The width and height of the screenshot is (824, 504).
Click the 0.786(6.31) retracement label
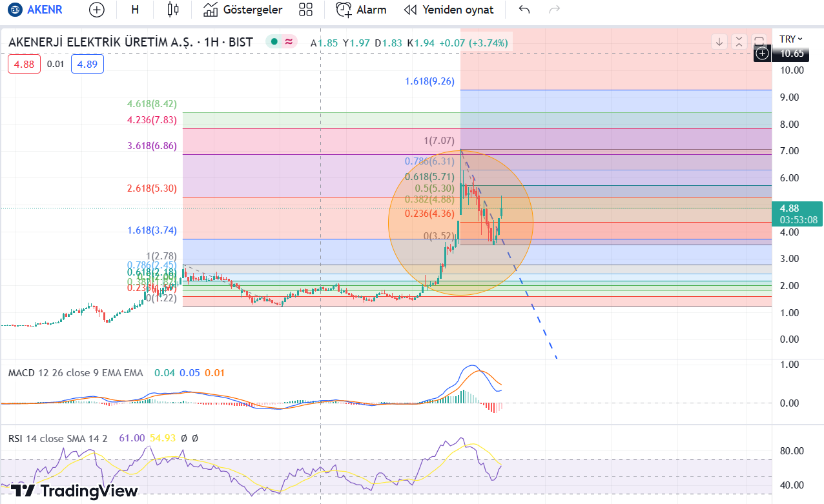[x=430, y=161]
